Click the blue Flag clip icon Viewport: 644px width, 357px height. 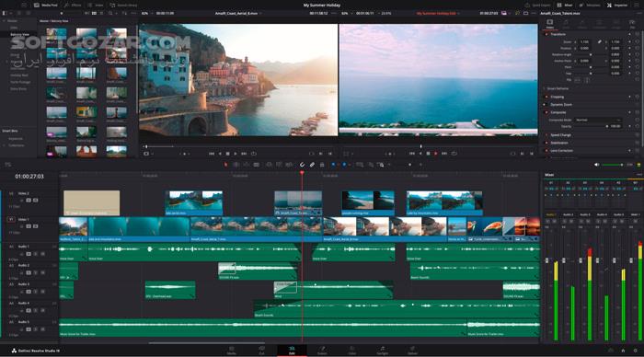pyautogui.click(x=333, y=165)
